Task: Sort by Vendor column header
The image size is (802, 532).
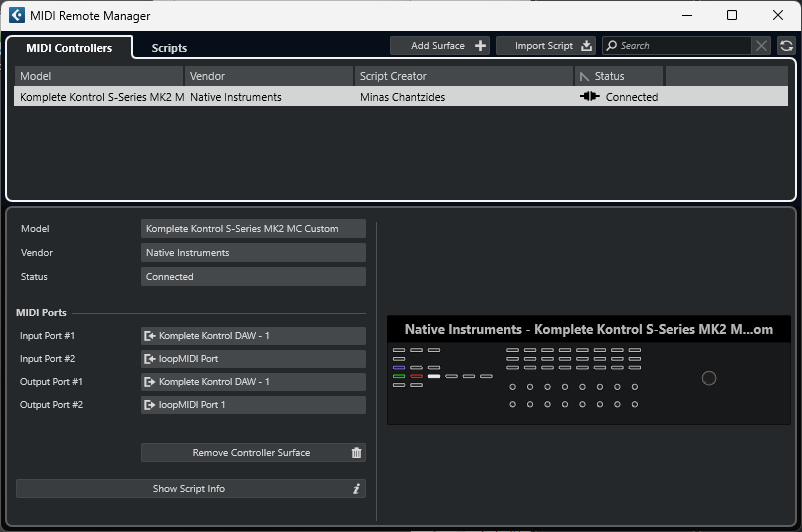Action: click(x=269, y=76)
